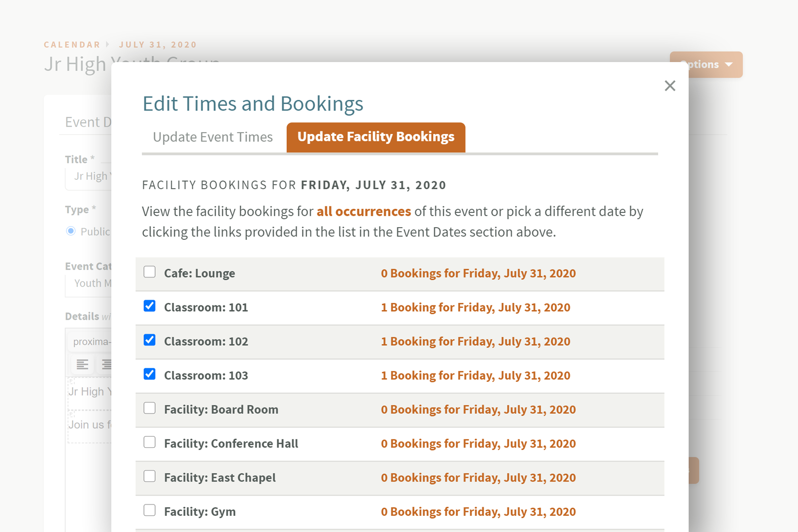
Task: Switch to the Update Event Times tab
Action: [x=212, y=137]
